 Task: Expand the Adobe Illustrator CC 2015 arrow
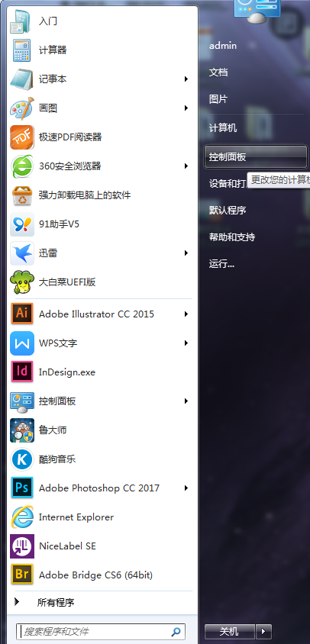186,314
